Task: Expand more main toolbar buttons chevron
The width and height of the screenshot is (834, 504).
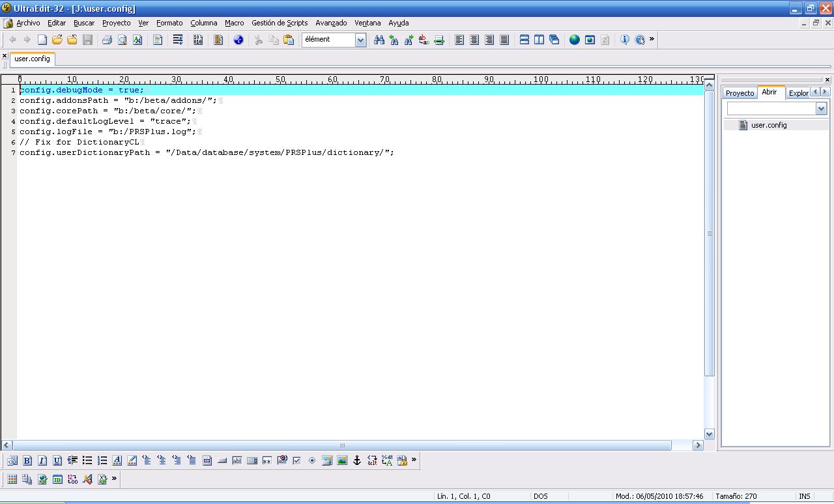Action: coord(652,39)
